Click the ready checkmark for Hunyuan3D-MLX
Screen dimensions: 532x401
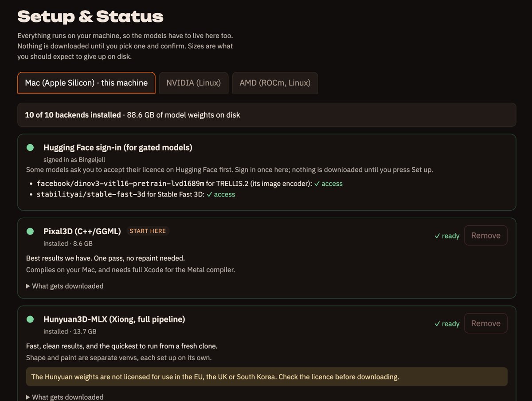(x=447, y=324)
